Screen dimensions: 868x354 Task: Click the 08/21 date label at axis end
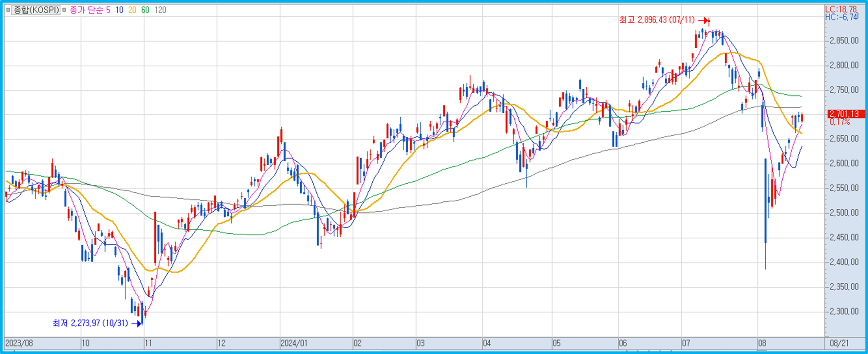[x=839, y=344]
